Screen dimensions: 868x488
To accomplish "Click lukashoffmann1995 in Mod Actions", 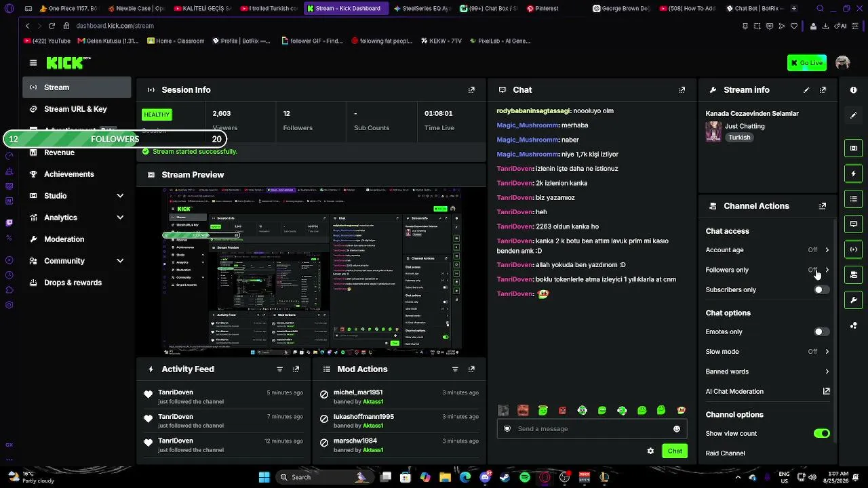I will point(363,417).
